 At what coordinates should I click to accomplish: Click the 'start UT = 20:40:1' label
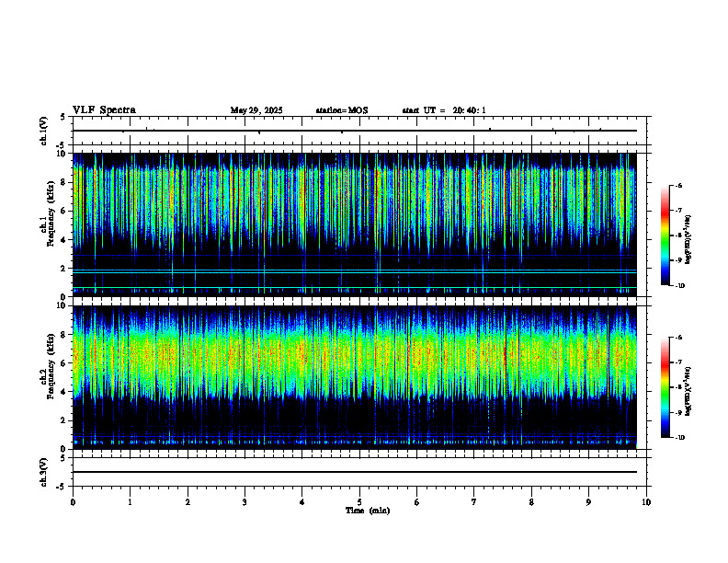click(x=444, y=110)
